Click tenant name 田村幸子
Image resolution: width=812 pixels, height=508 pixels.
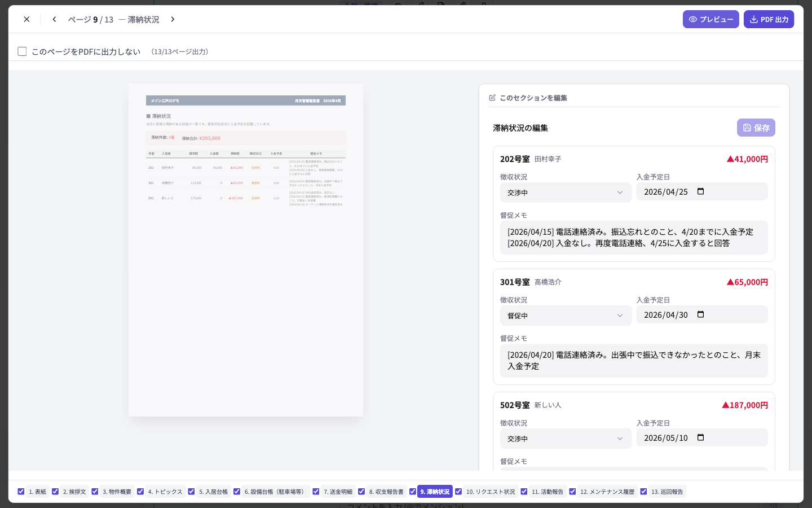point(548,159)
